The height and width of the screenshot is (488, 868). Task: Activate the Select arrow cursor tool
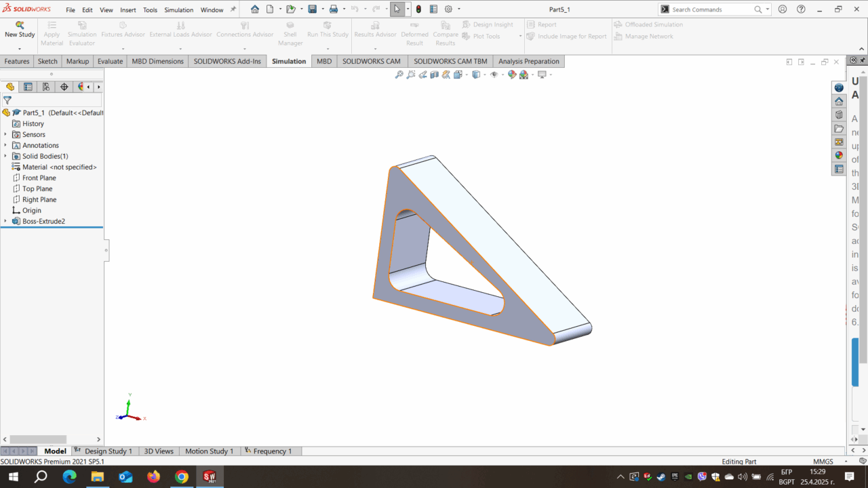[397, 9]
